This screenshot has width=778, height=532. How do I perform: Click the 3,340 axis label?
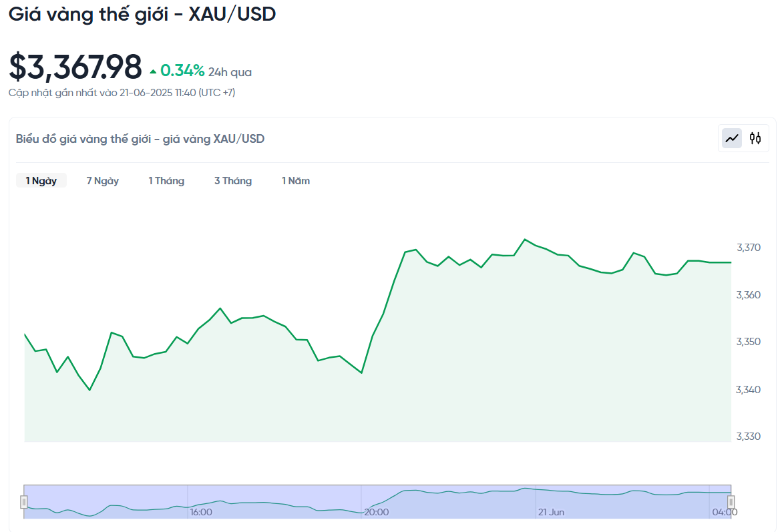[x=748, y=390]
